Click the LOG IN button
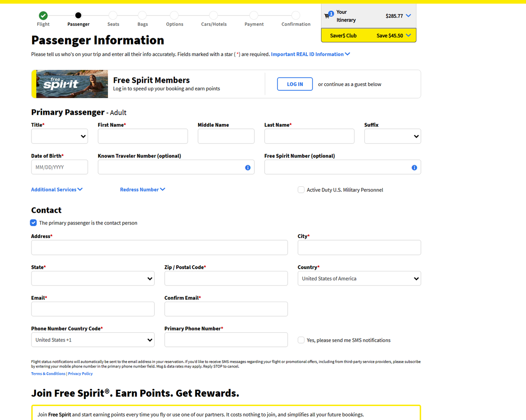 (x=295, y=84)
